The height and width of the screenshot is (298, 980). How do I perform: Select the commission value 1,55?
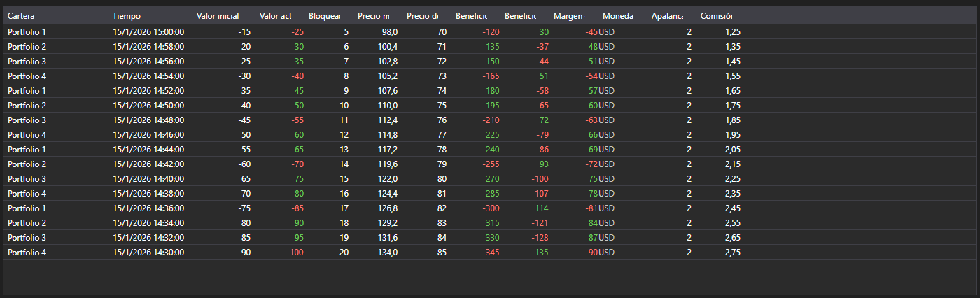pyautogui.click(x=720, y=76)
